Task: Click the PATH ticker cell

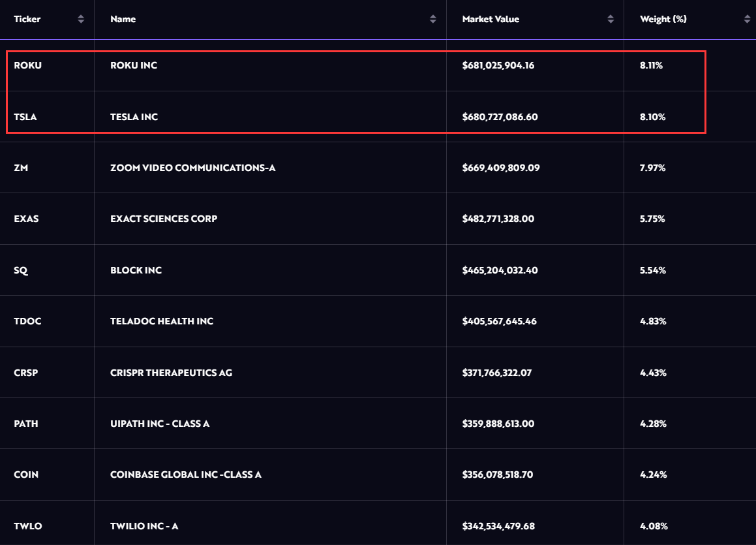Action: click(26, 424)
